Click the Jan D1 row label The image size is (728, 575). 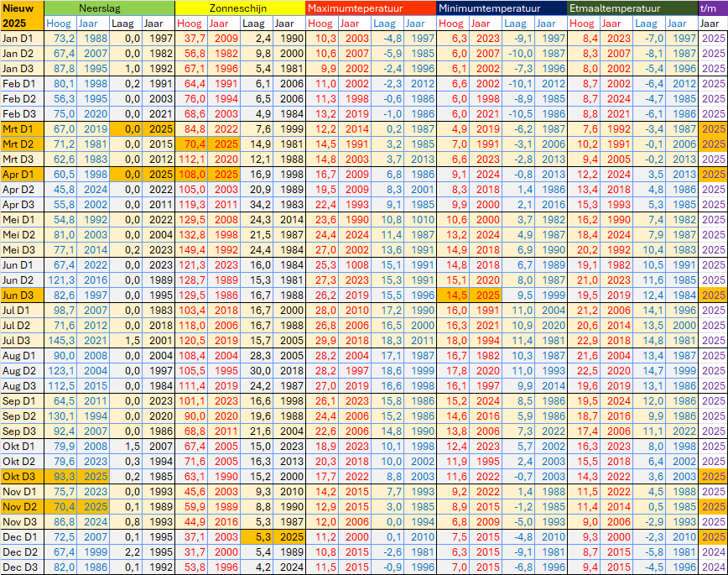[22, 38]
